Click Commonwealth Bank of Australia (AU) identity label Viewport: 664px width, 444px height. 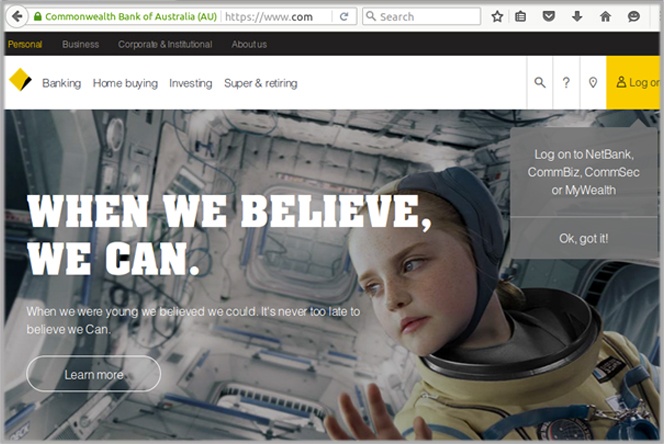(131, 17)
